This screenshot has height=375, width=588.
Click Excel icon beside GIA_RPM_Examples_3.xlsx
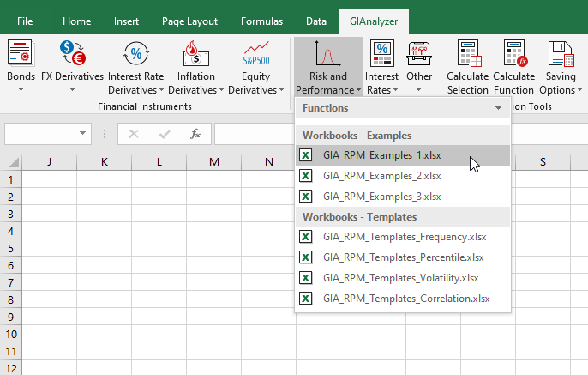coord(306,197)
